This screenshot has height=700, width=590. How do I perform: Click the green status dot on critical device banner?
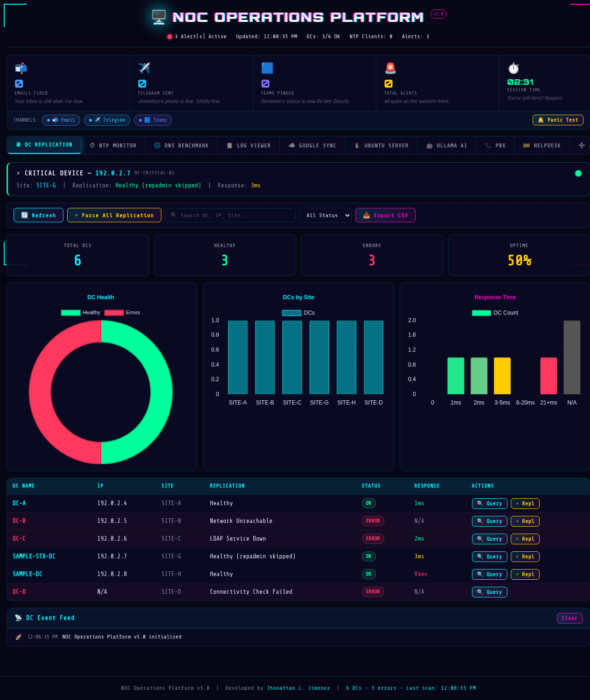point(578,173)
